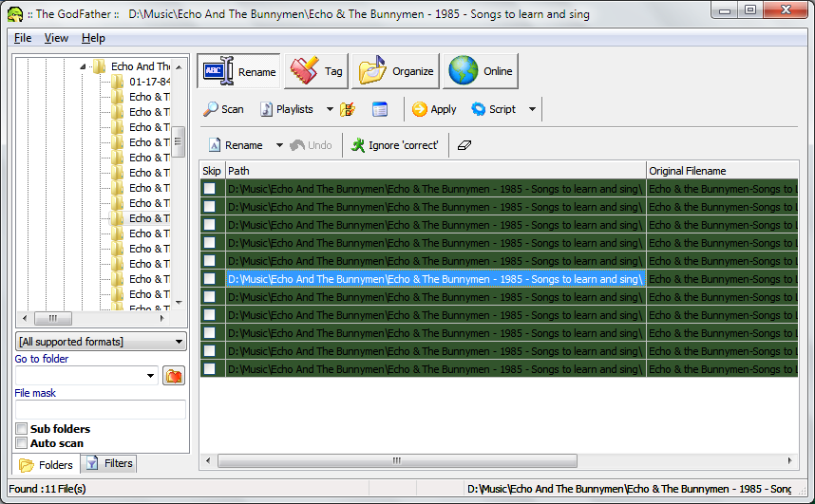Click Ignore 'correct' button

click(x=394, y=145)
